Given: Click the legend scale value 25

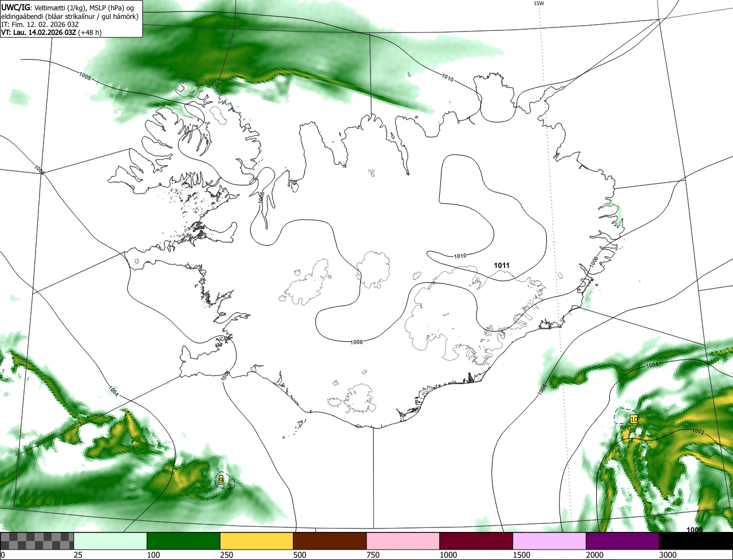Looking at the screenshot, I should click(79, 555).
